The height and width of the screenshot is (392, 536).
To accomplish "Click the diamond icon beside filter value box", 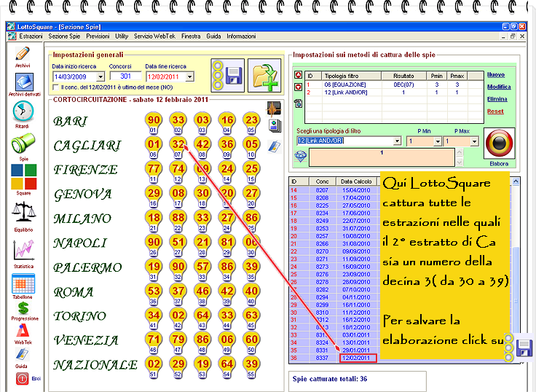I will 301,157.
